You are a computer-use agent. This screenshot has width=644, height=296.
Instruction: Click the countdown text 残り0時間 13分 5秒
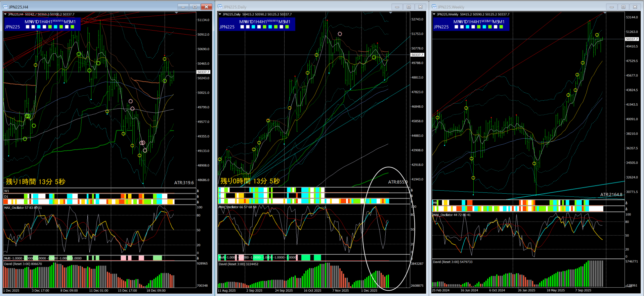point(250,181)
